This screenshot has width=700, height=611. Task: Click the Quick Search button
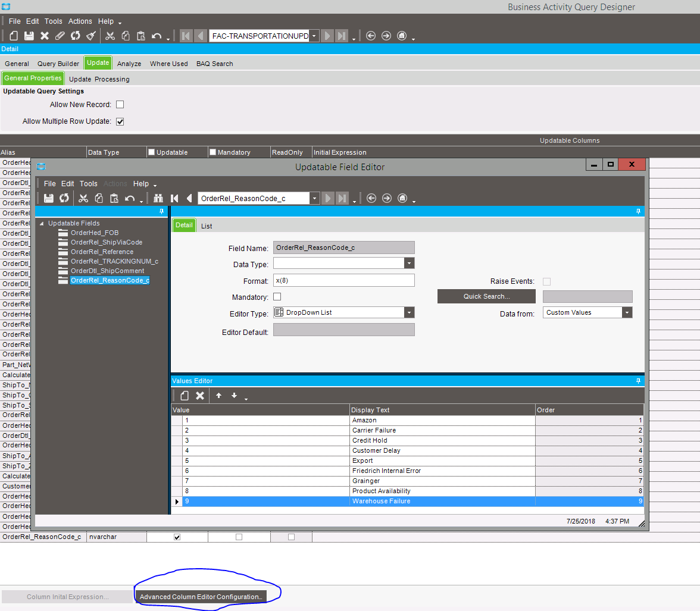click(486, 296)
